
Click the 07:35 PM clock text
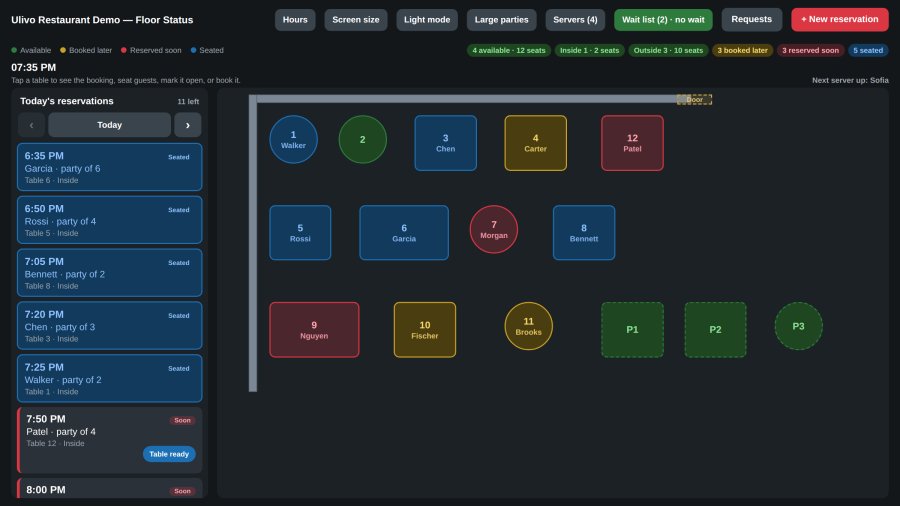point(34,68)
